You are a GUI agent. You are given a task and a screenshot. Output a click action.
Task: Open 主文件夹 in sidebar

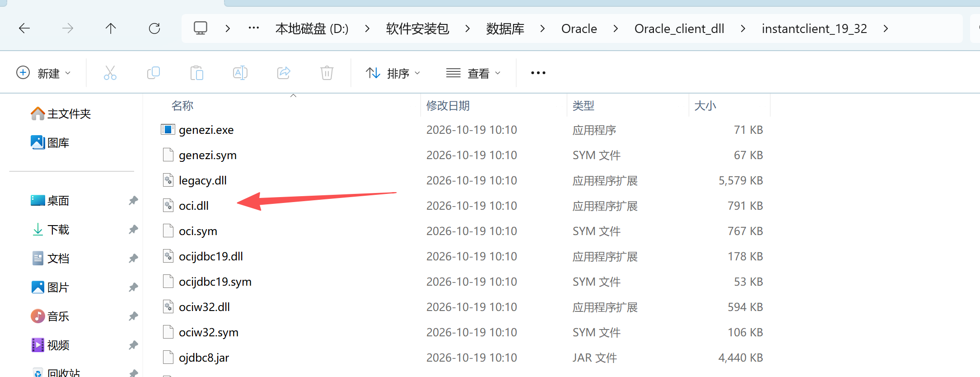click(x=61, y=113)
